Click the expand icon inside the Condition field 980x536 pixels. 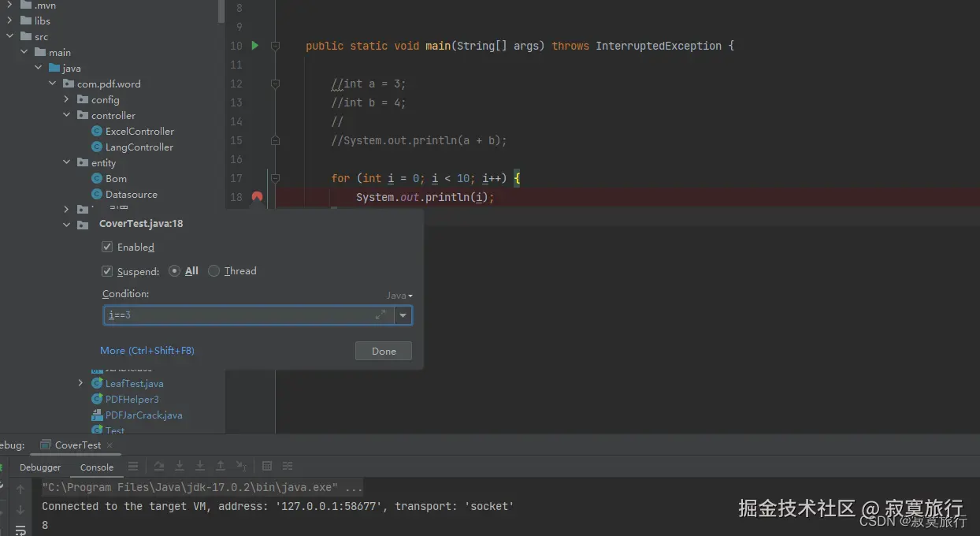click(x=380, y=315)
